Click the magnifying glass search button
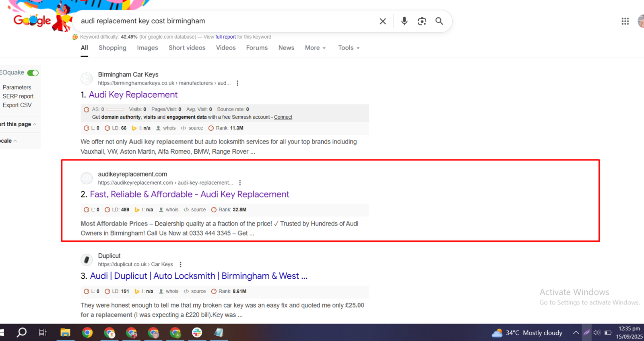 click(439, 21)
